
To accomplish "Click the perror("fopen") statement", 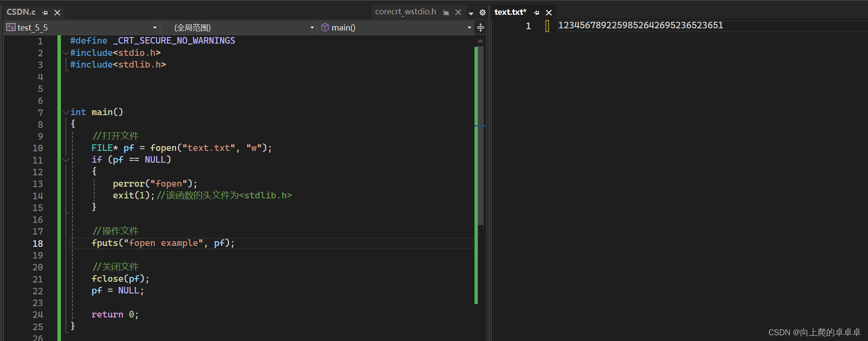I will pyautogui.click(x=155, y=184).
